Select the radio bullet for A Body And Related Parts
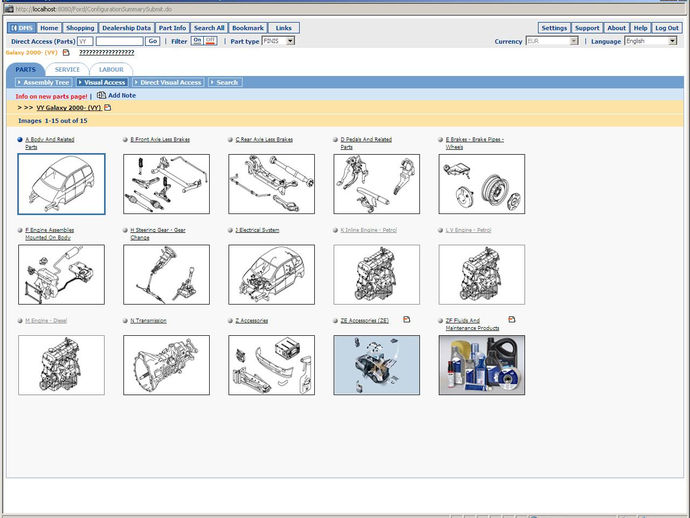The image size is (690, 518). point(20,140)
